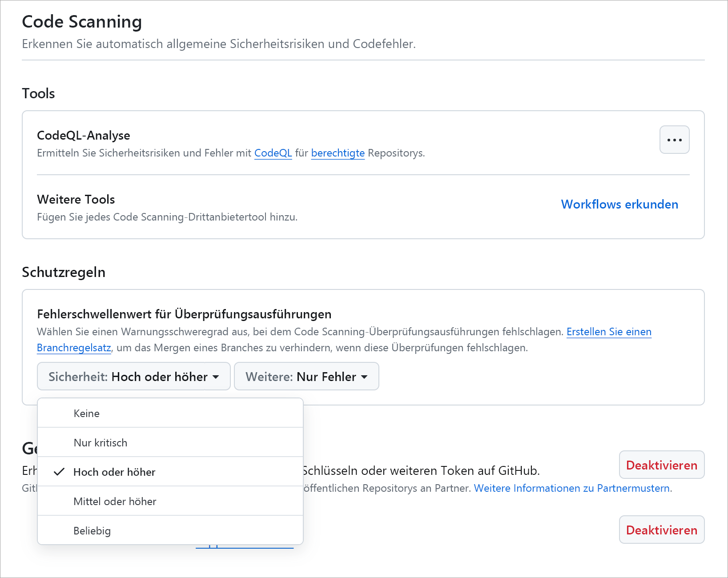
Task: Open Erstellen Sie einen Branchregelsatz link
Action: coord(609,332)
